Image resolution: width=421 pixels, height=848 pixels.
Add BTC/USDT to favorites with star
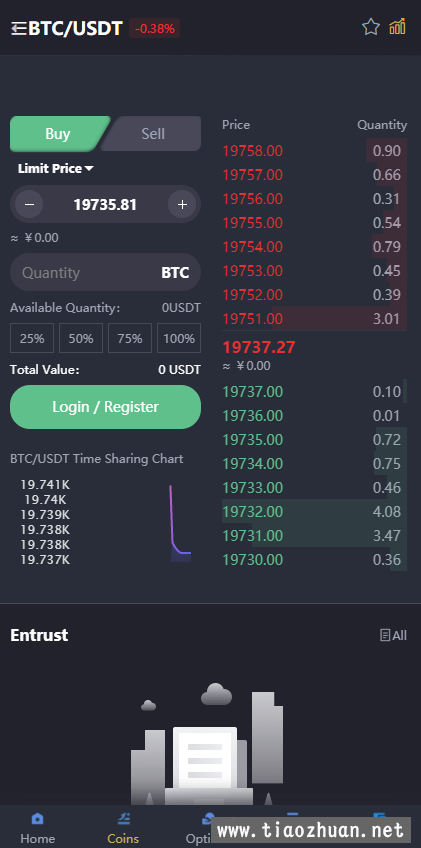[x=371, y=26]
